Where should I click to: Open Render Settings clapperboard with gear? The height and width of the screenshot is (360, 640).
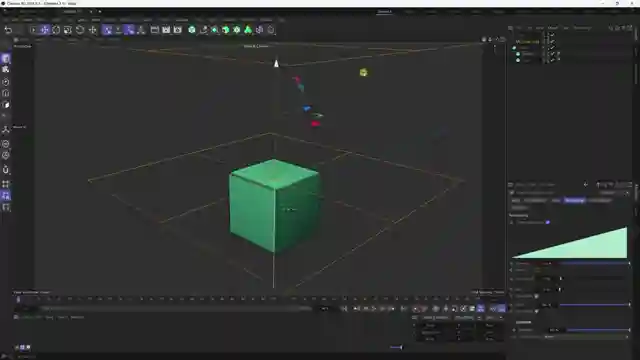(x=178, y=30)
